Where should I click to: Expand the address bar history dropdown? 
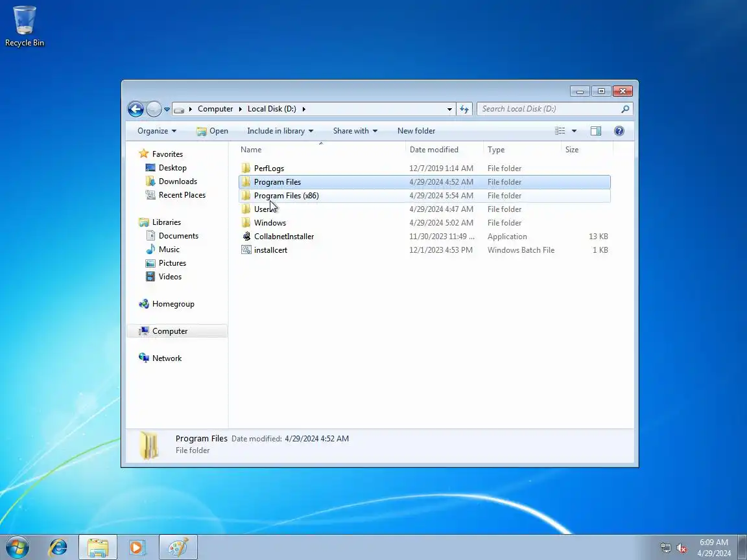point(449,110)
